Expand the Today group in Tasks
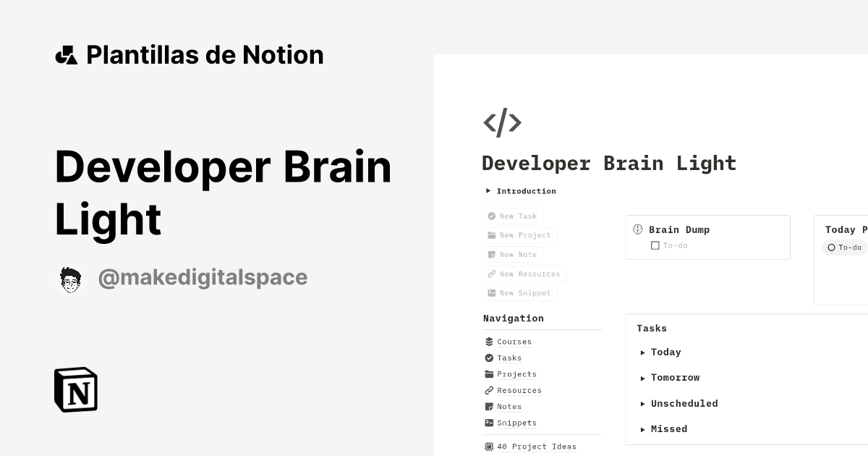 (x=642, y=352)
